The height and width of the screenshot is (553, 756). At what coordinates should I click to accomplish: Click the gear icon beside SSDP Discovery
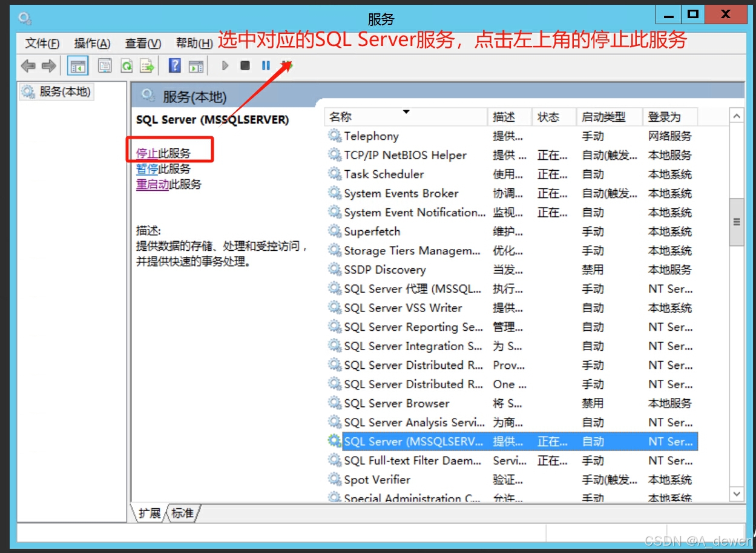pos(335,270)
